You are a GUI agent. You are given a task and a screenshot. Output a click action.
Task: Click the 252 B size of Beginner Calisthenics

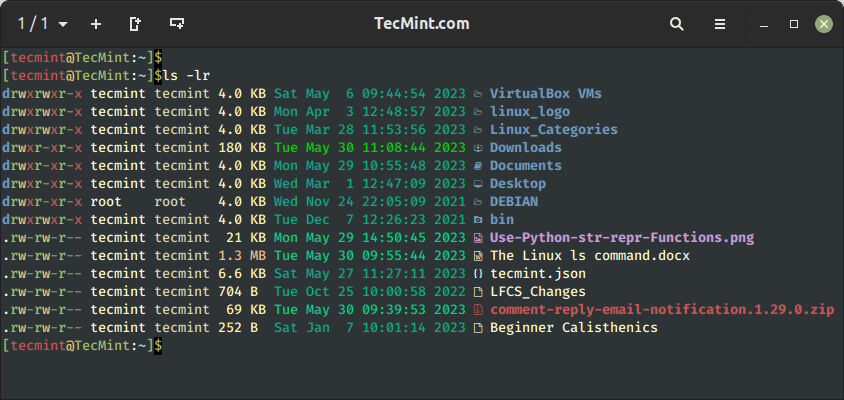pyautogui.click(x=238, y=327)
